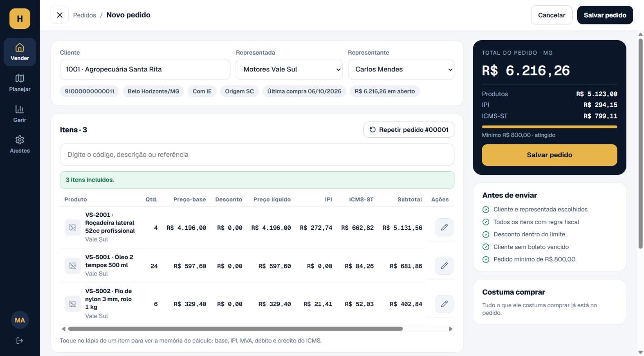Open the Gerir section
The width and height of the screenshot is (644, 356).
tap(20, 113)
